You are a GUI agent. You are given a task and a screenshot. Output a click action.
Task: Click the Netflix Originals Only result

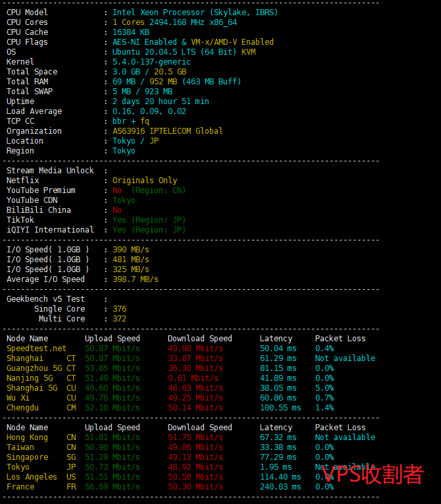click(145, 181)
